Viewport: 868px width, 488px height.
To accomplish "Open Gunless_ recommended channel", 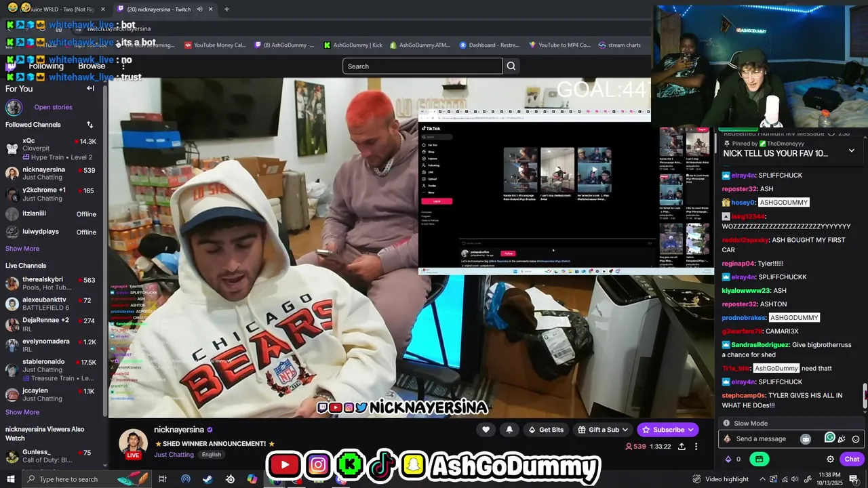I will pyautogui.click(x=52, y=456).
